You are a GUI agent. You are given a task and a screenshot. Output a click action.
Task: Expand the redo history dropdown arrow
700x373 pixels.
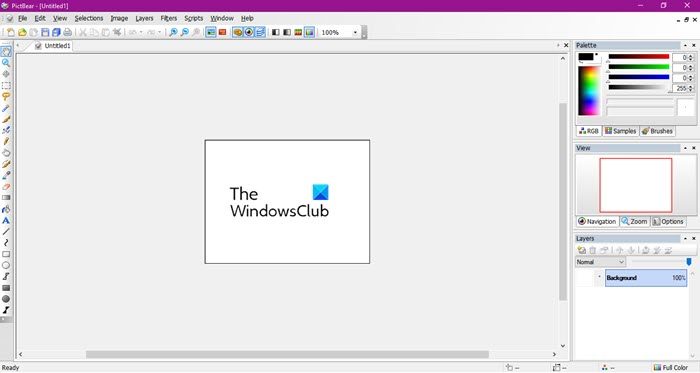click(159, 32)
